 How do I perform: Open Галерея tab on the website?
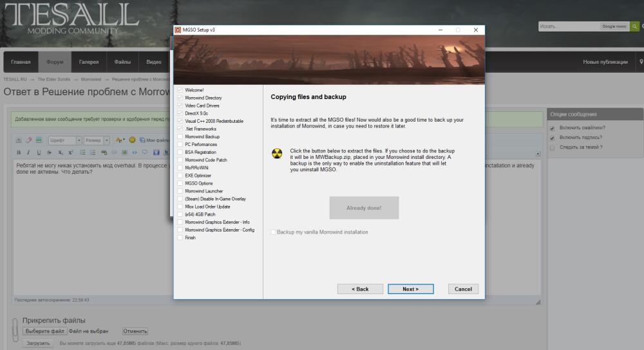[x=89, y=62]
